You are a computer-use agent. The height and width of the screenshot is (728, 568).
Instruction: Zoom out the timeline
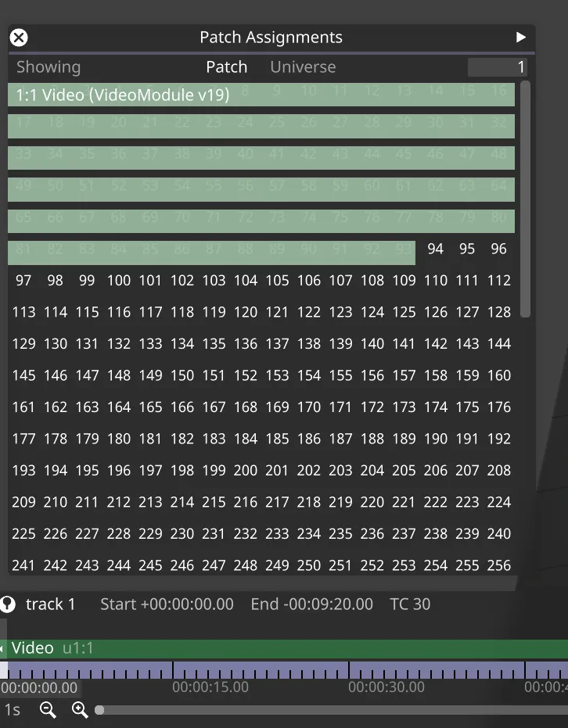point(49,710)
